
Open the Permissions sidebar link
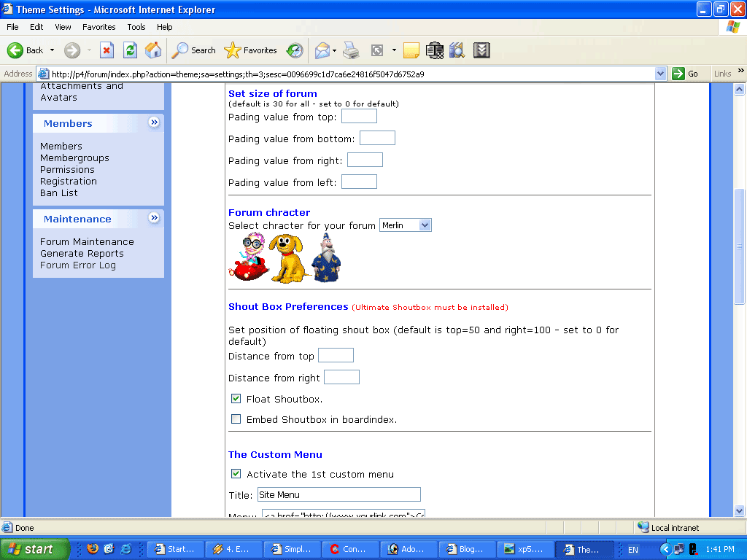click(x=68, y=169)
